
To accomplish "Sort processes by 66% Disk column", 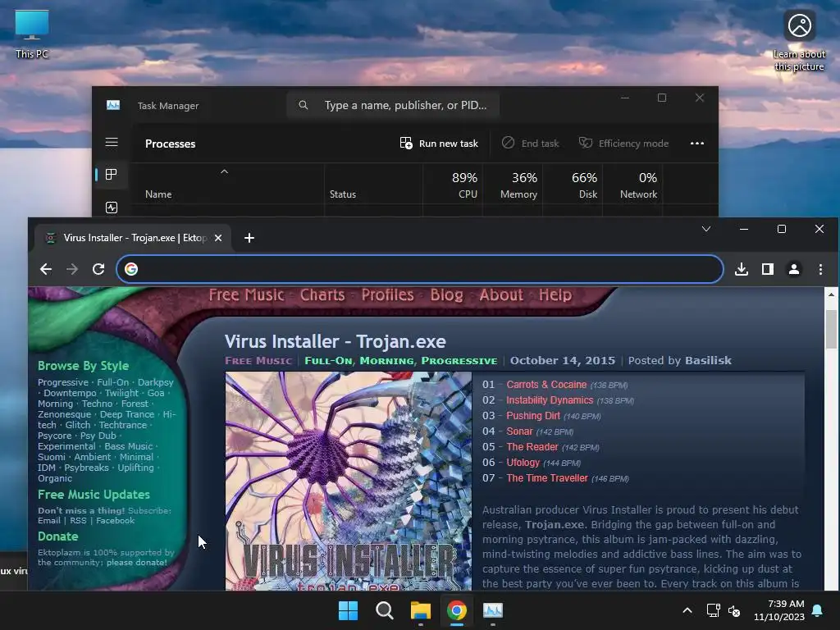I will point(573,185).
